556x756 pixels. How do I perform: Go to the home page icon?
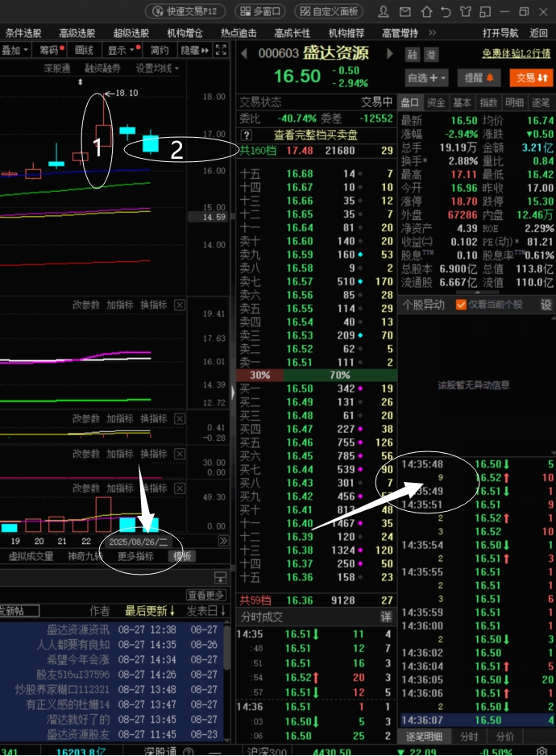point(427,11)
